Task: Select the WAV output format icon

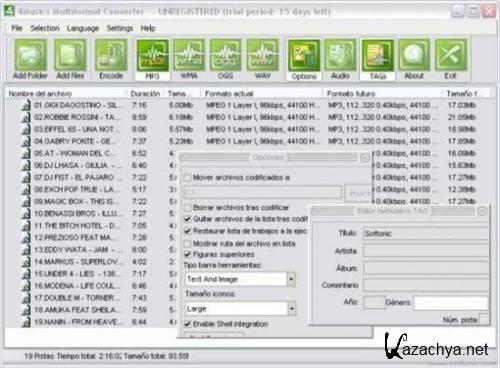Action: 263,59
